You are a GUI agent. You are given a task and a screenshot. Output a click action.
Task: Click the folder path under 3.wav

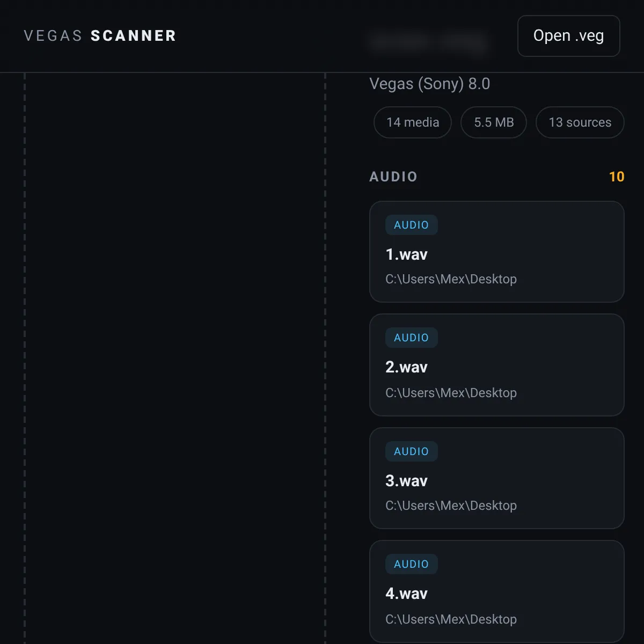(x=451, y=506)
